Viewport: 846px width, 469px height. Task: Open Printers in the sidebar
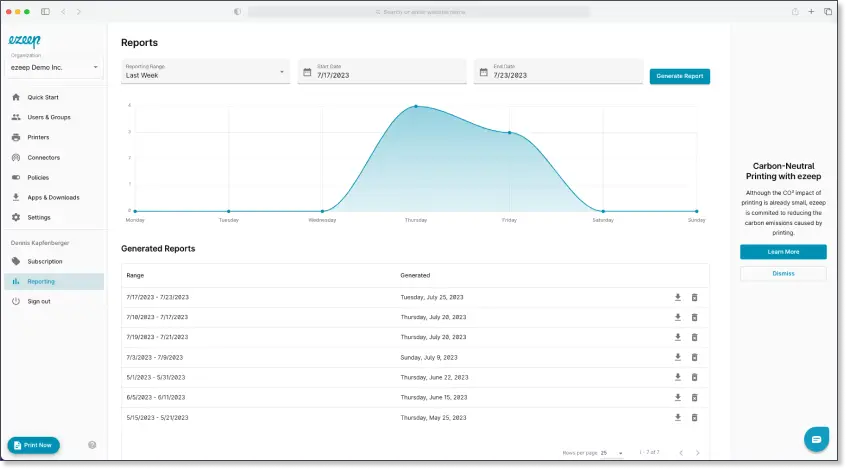[x=38, y=137]
